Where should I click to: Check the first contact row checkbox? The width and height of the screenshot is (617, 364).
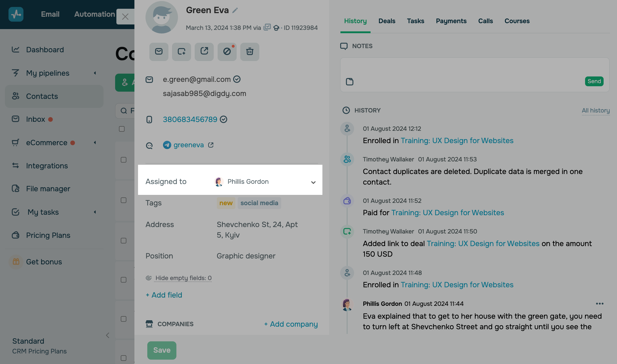point(124,160)
